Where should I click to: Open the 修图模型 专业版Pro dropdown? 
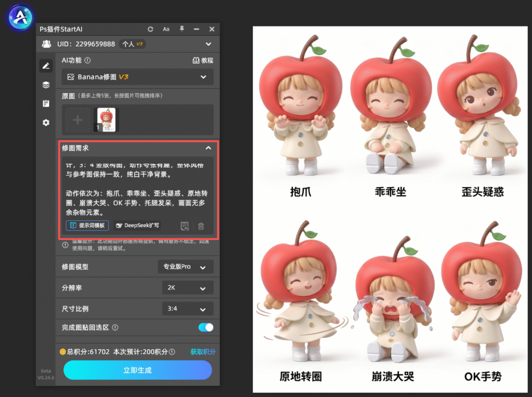(x=185, y=267)
